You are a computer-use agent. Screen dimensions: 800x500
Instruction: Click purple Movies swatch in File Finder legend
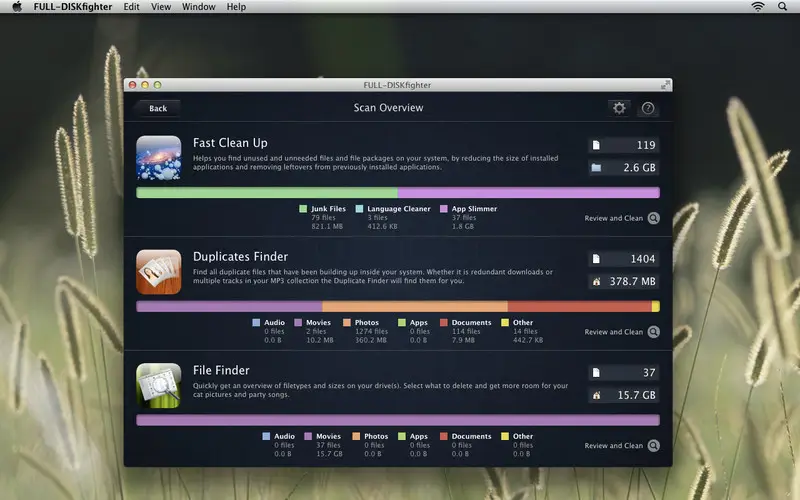click(308, 436)
